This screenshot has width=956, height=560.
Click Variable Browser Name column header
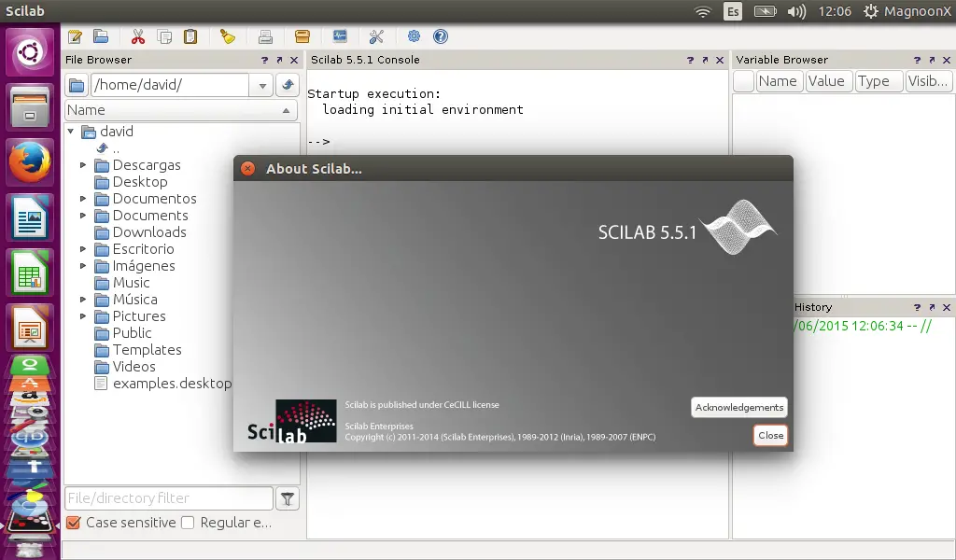click(778, 81)
